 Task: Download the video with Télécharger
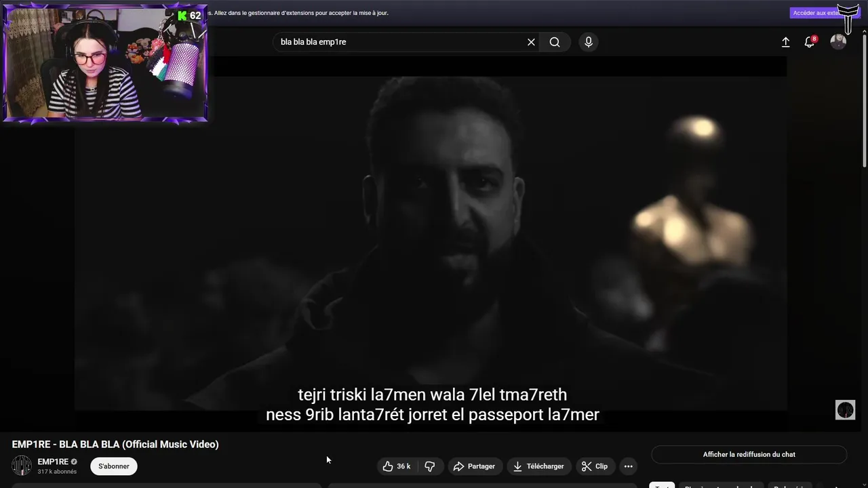pyautogui.click(x=538, y=466)
